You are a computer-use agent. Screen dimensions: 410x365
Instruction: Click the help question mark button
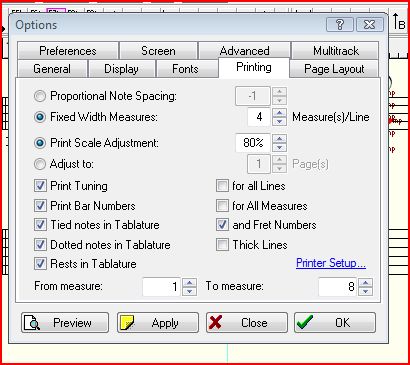(x=340, y=25)
